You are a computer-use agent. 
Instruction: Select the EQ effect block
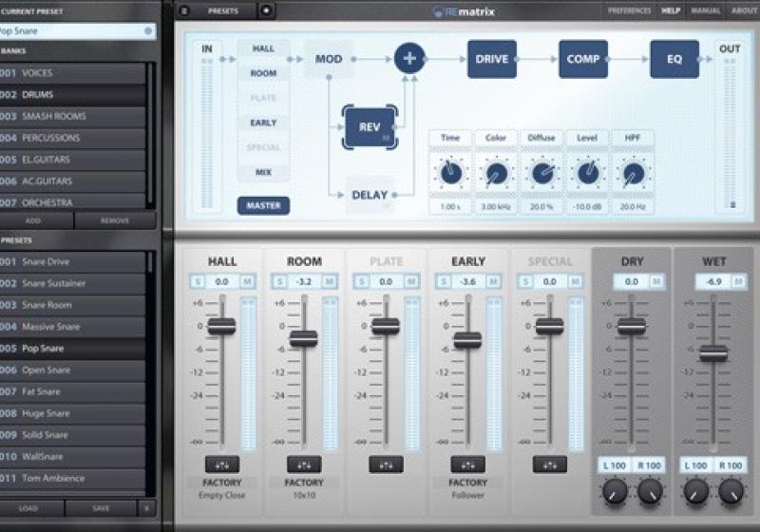tap(674, 59)
